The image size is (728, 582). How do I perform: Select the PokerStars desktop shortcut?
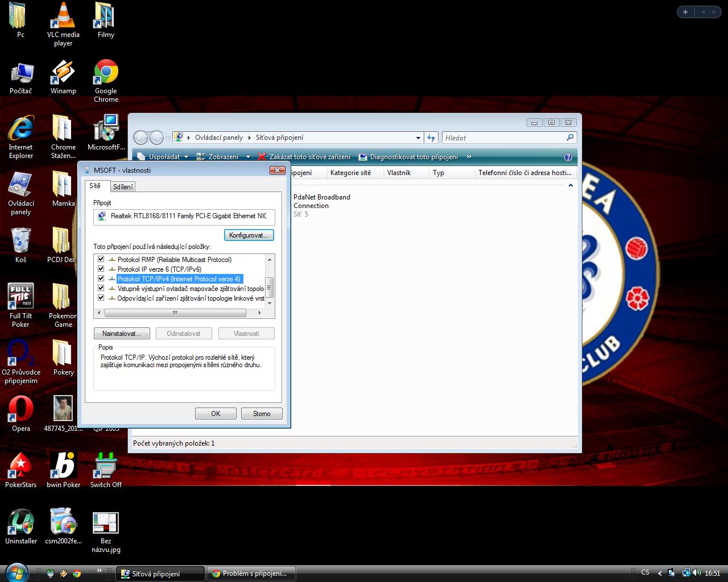click(x=21, y=470)
